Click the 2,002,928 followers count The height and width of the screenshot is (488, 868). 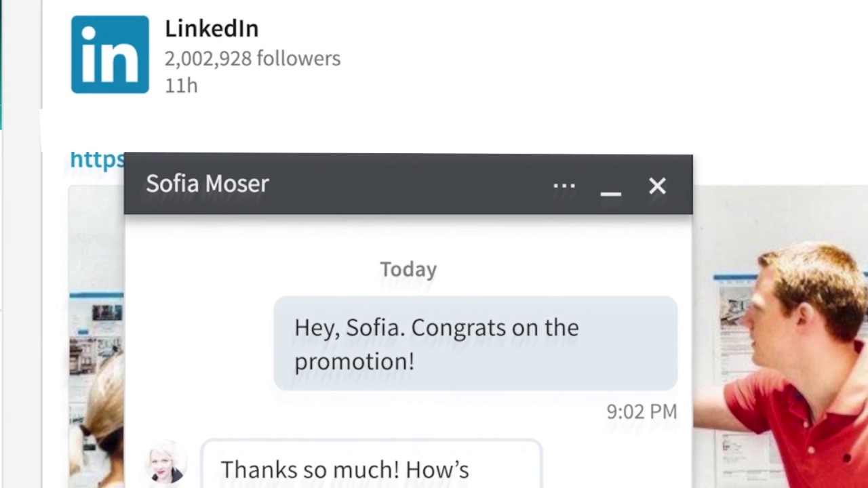coord(252,59)
